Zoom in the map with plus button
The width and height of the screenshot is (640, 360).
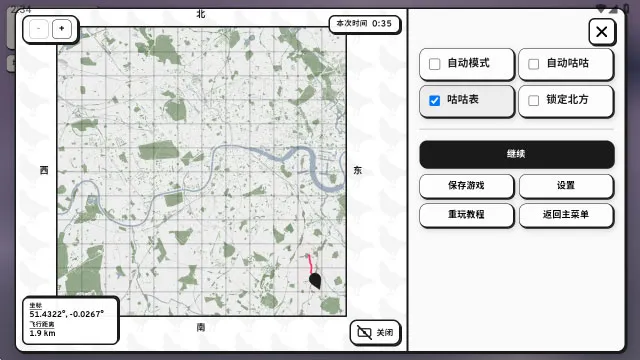coord(62,29)
